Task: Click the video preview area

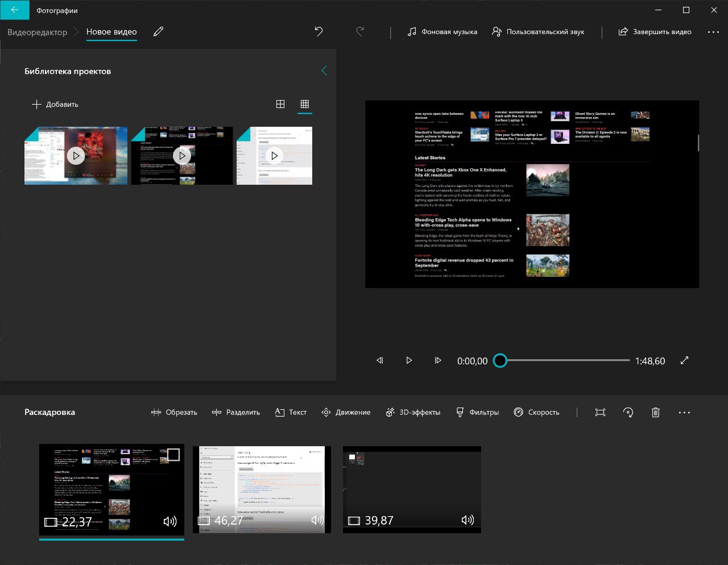Action: coord(532,194)
